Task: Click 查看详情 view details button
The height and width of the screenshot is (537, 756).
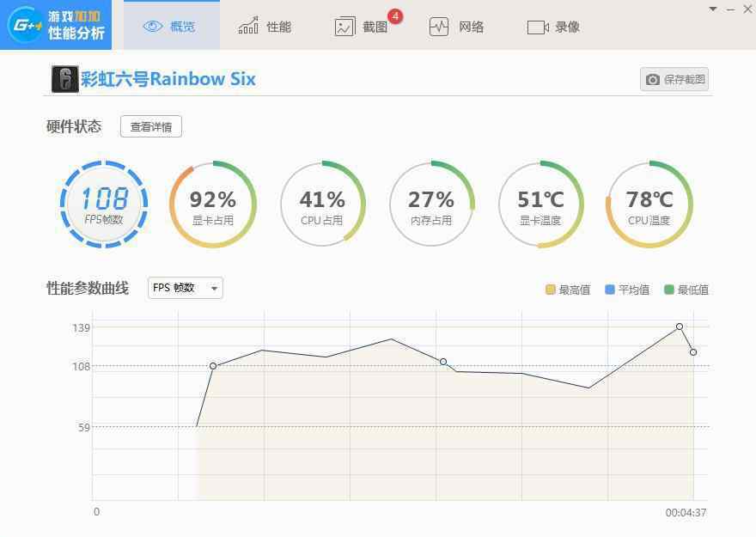Action: point(151,127)
